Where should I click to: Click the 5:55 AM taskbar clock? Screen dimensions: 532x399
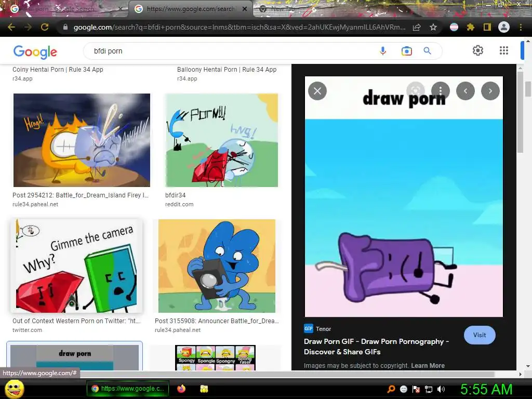pos(486,389)
